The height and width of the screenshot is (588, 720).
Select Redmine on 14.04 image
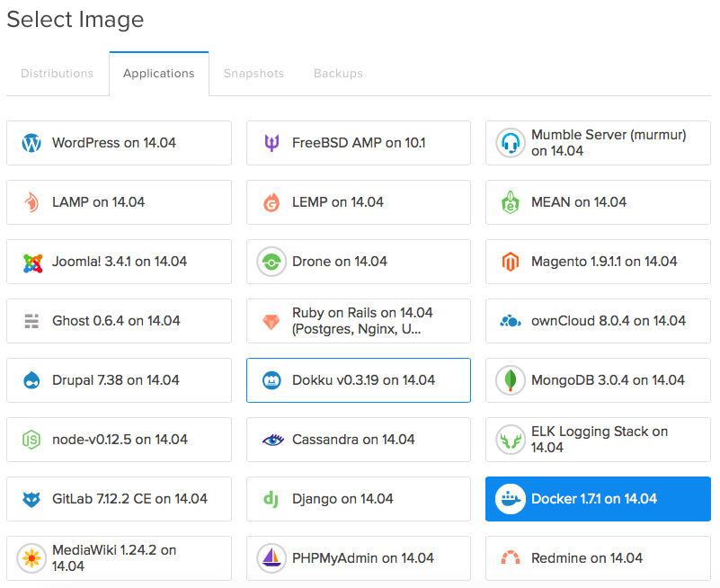click(598, 558)
